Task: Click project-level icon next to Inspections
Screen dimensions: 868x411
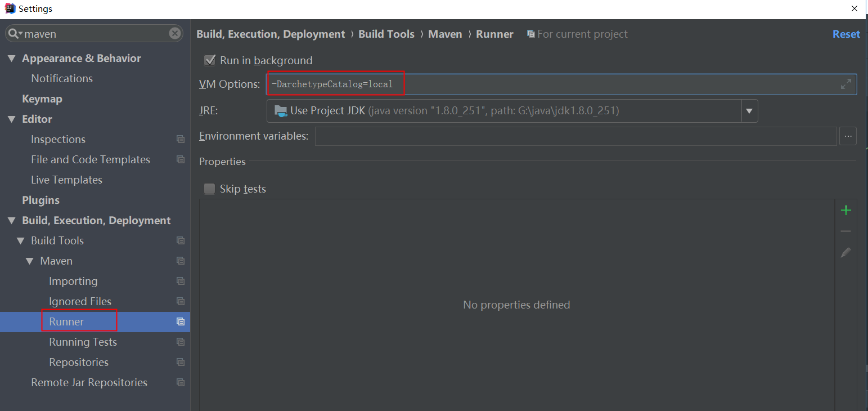Action: click(x=181, y=139)
